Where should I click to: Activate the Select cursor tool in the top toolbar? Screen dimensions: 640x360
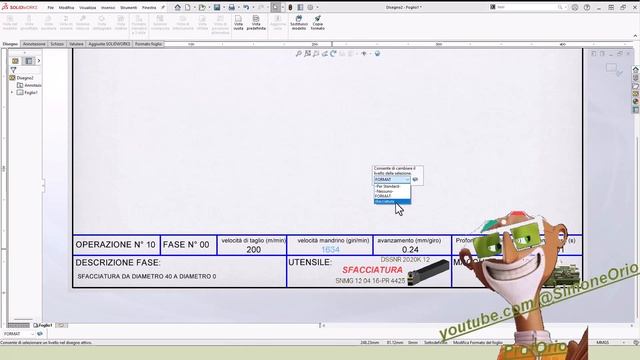click(x=276, y=7)
